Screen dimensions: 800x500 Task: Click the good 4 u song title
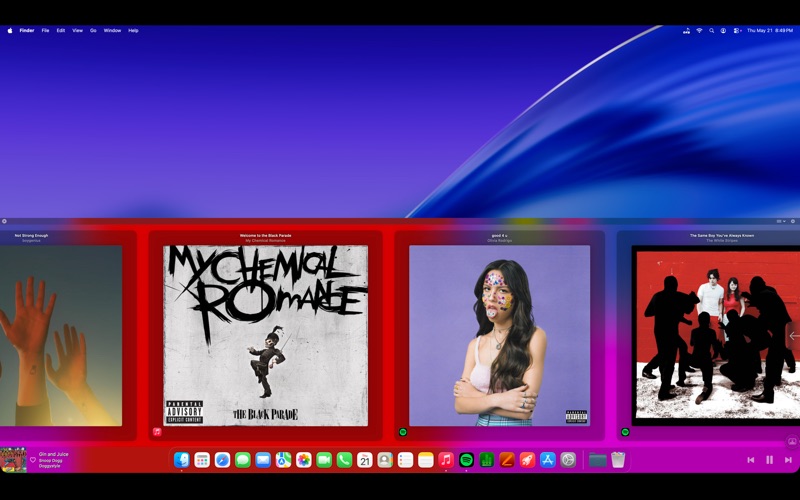point(499,236)
